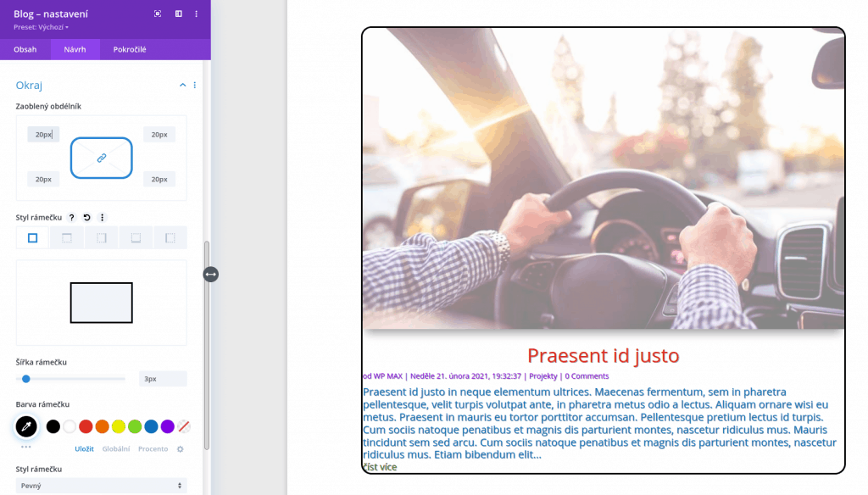This screenshot has width=868, height=495.
Task: Click the post date Neděle 21. února 2021
Action: 465,376
